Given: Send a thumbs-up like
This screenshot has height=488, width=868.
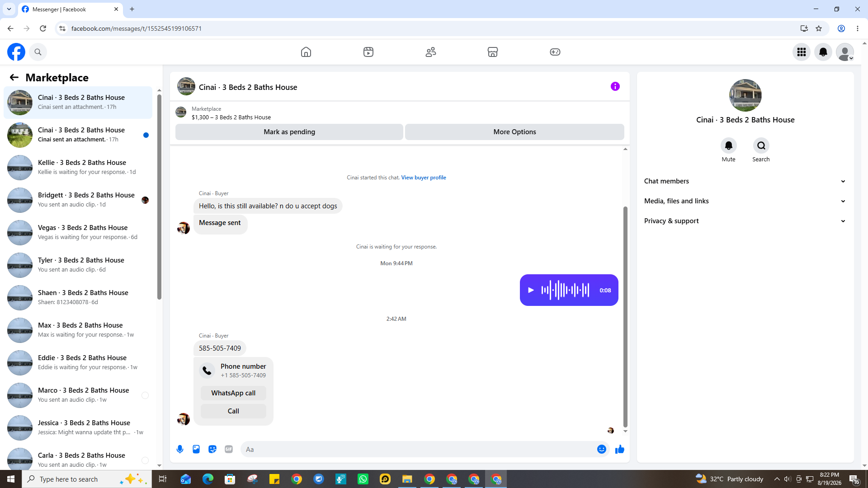Looking at the screenshot, I should 620,449.
